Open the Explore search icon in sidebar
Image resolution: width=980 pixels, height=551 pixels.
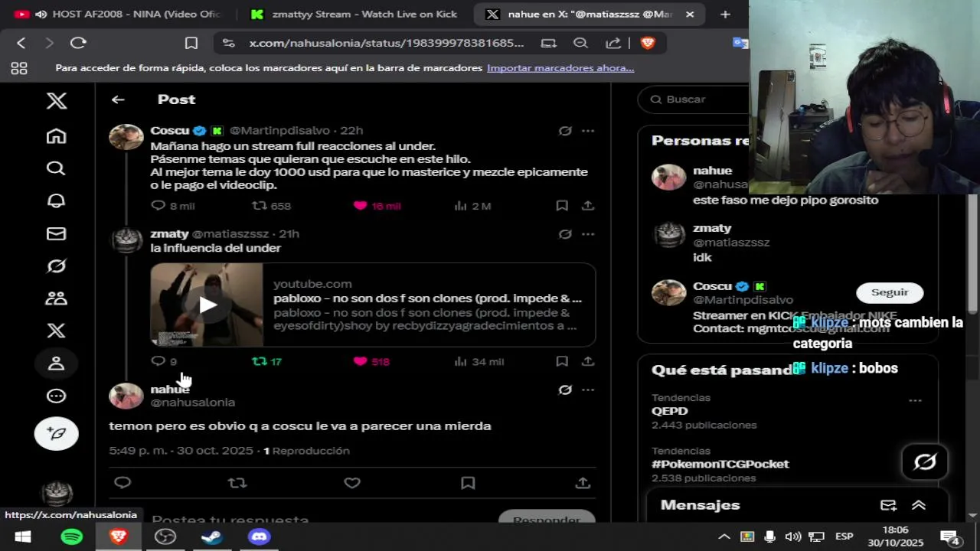[x=56, y=168]
